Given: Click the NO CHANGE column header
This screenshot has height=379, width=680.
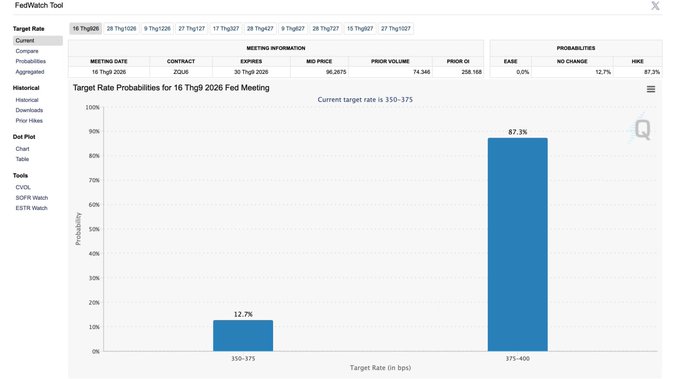Looking at the screenshot, I should (572, 62).
